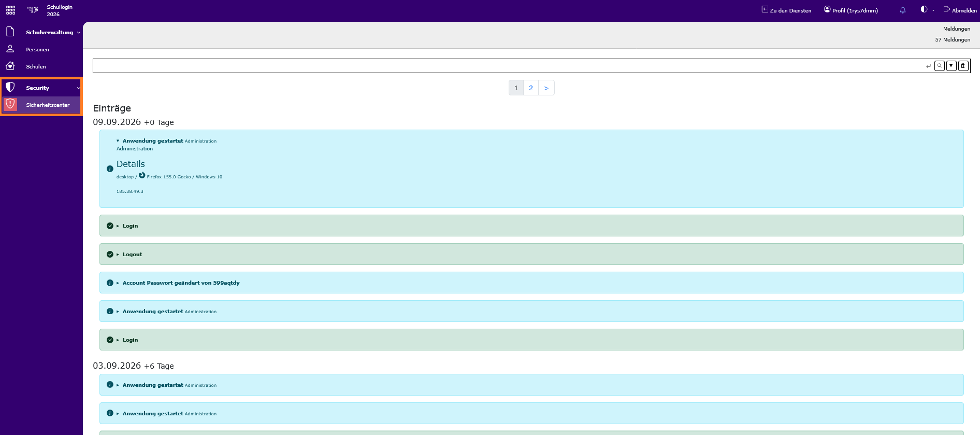Click the enter-arrow icon in search field
Screen dimensions: 980x435
click(928, 66)
